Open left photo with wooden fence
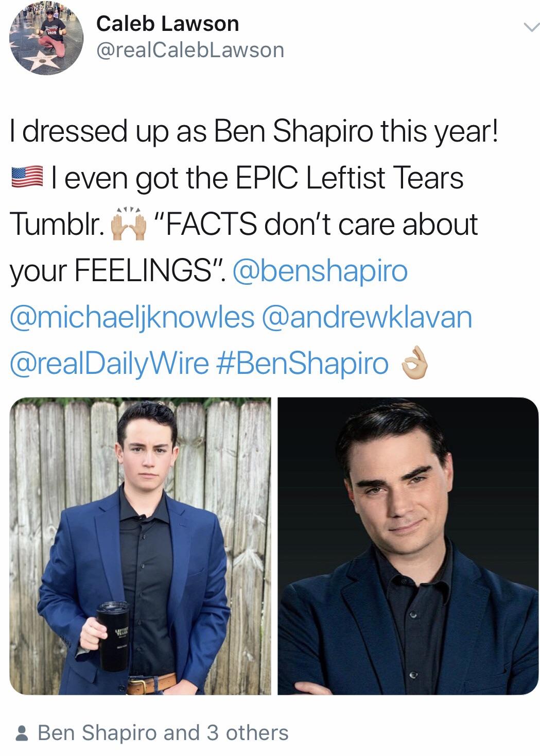Screen dimensions: 540x756 140,546
